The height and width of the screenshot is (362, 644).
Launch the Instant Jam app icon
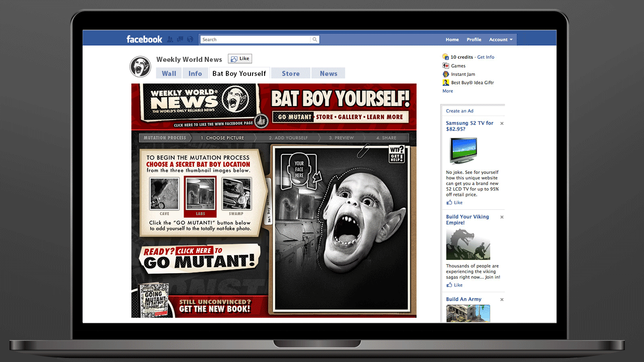pyautogui.click(x=446, y=74)
